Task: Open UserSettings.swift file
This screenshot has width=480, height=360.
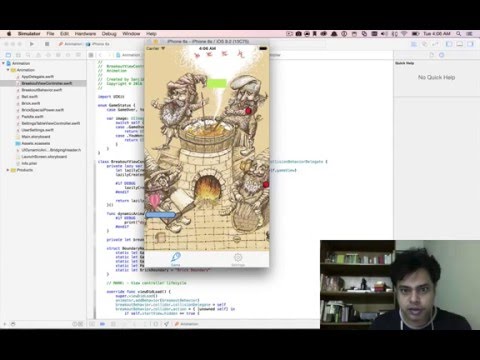Action: point(37,130)
